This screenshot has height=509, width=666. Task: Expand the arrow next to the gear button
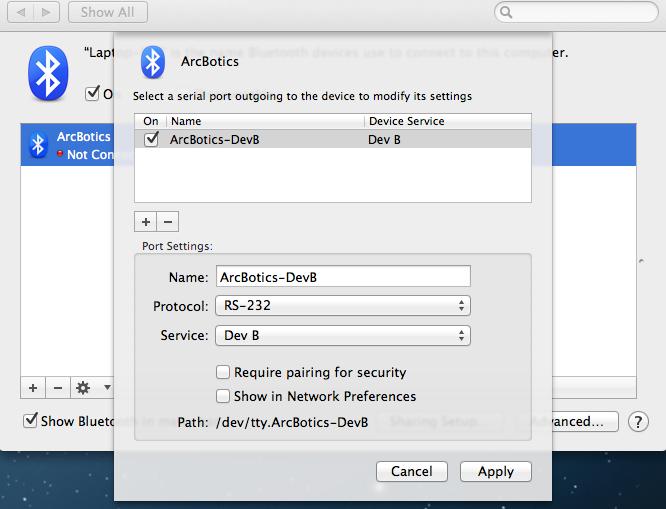point(107,387)
